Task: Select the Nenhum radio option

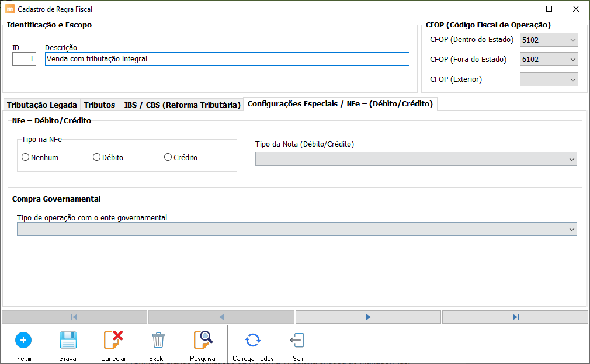Action: 26,157
